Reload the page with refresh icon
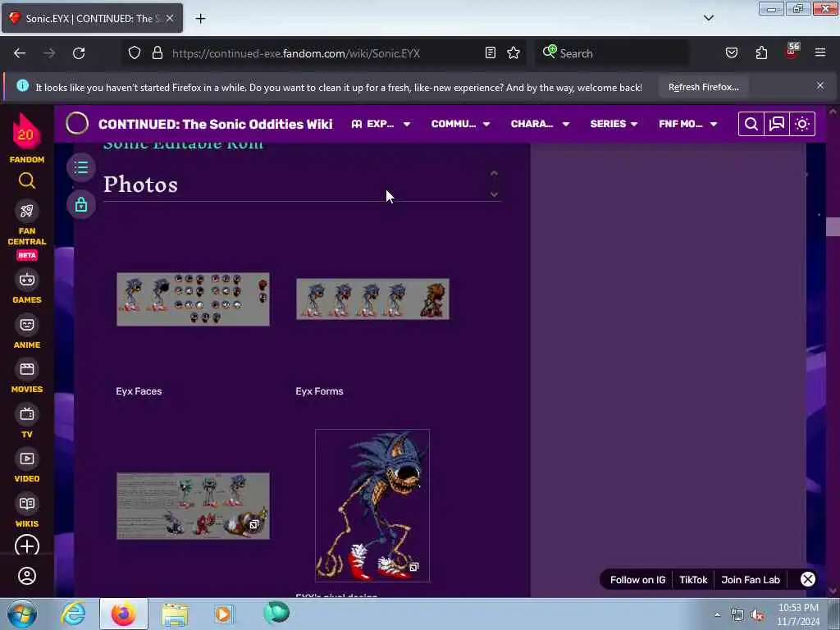 79,53
